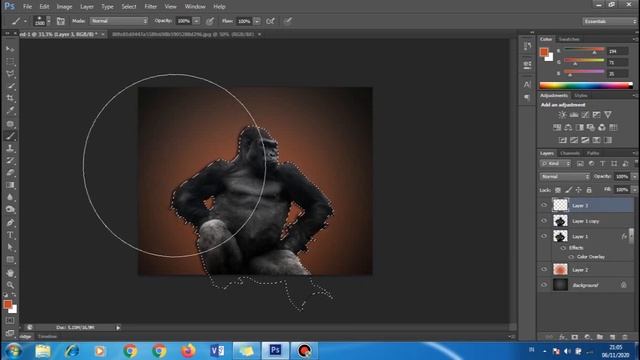640x360 pixels.
Task: Open painting Mode dropdown in options bar
Action: (119, 21)
